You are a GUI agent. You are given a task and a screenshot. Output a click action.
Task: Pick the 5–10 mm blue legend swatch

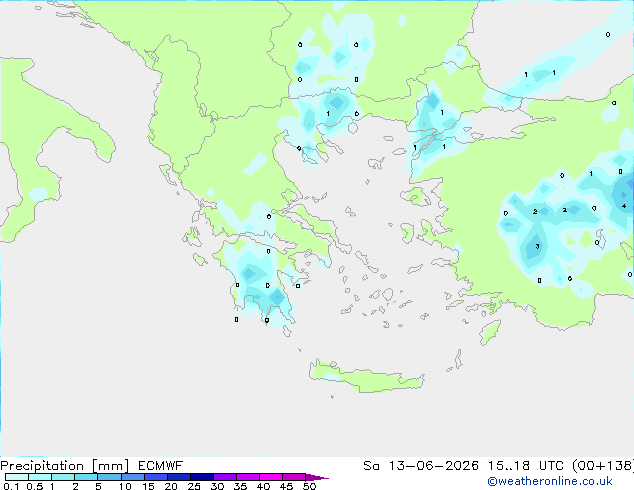109,477
